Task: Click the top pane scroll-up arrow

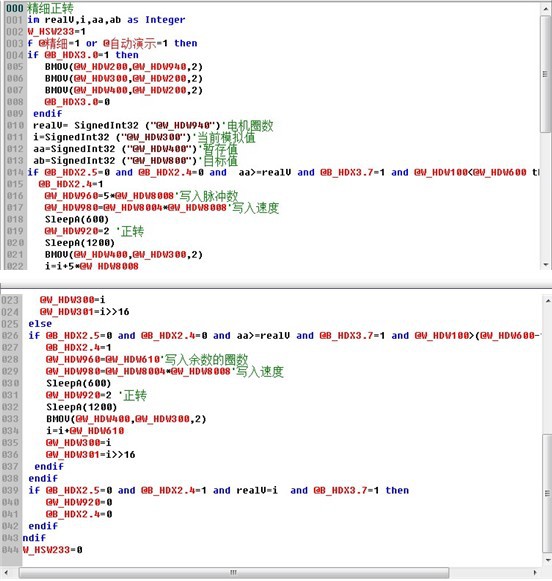Action: pos(546,8)
